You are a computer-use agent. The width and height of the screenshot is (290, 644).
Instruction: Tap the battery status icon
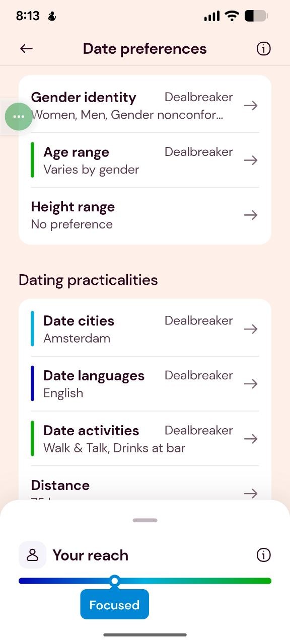click(x=256, y=16)
